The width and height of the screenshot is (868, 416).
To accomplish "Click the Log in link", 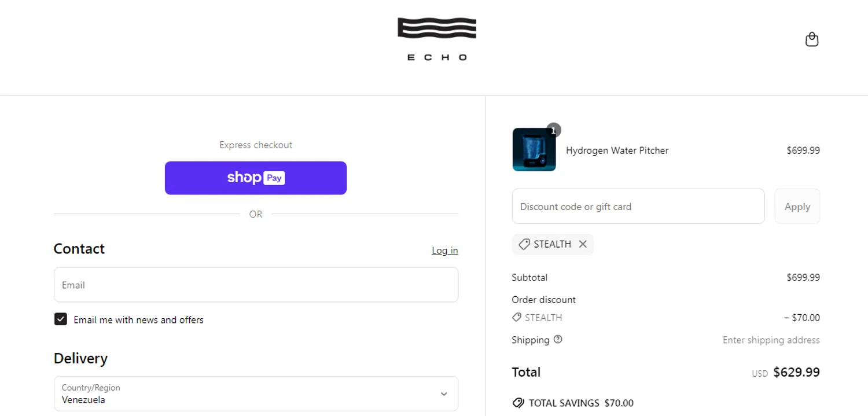I will [444, 251].
